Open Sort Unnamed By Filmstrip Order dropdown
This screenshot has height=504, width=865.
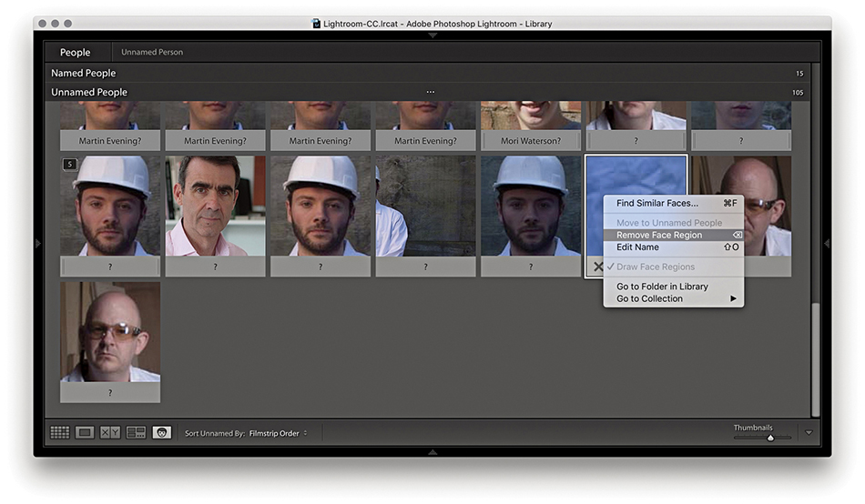(x=278, y=433)
